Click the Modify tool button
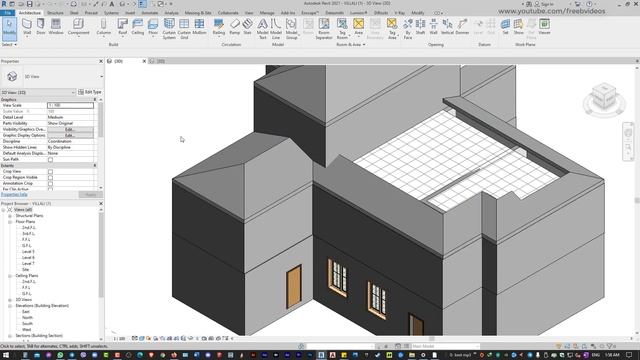 tap(9, 28)
